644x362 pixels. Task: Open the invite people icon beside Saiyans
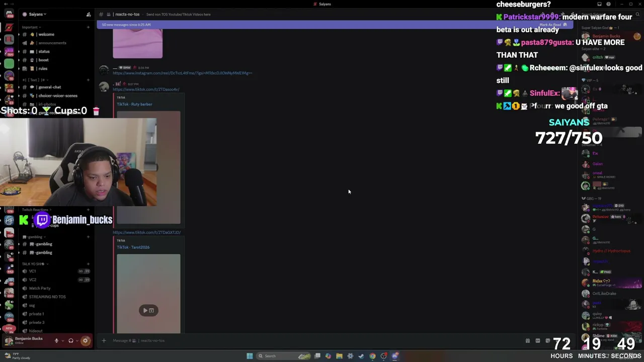click(89, 15)
